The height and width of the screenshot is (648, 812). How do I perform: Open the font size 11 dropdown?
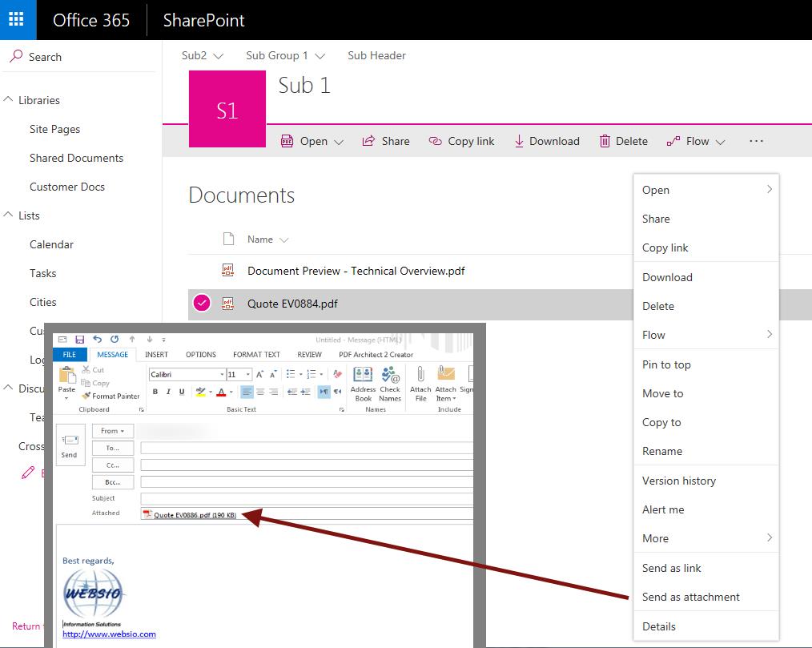coord(248,374)
